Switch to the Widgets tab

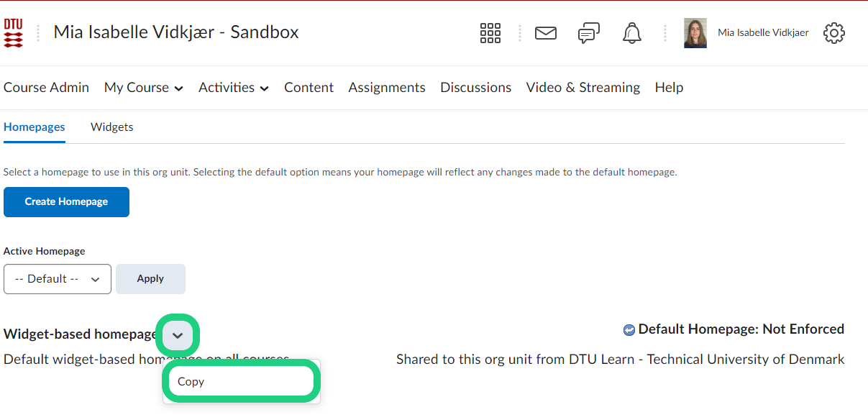click(x=111, y=127)
